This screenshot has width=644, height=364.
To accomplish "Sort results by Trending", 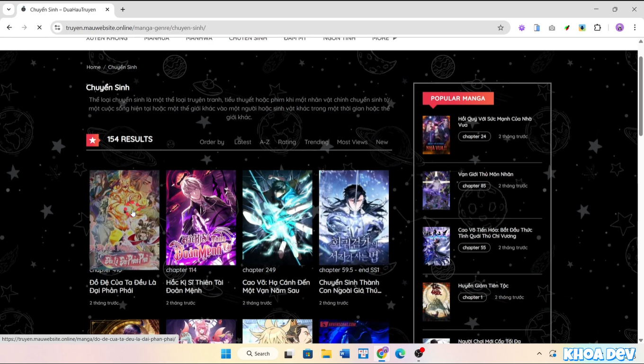I will (x=316, y=142).
